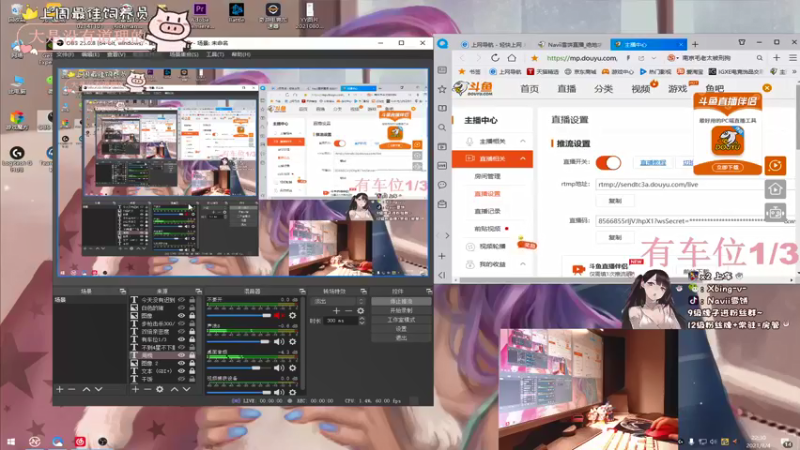Open transition properties gear icon
Image resolution: width=800 pixels, height=450 pixels.
point(361,310)
